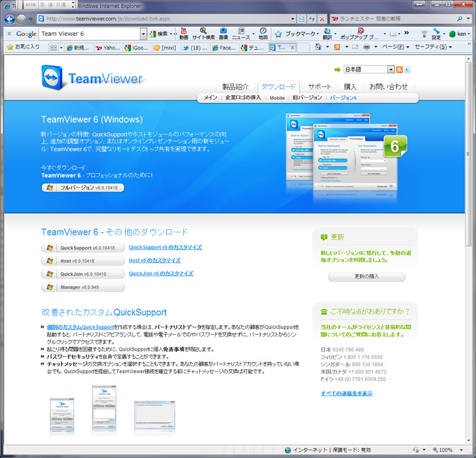Download QuickSupport v6.0.10418
476x458 pixels.
tap(83, 248)
